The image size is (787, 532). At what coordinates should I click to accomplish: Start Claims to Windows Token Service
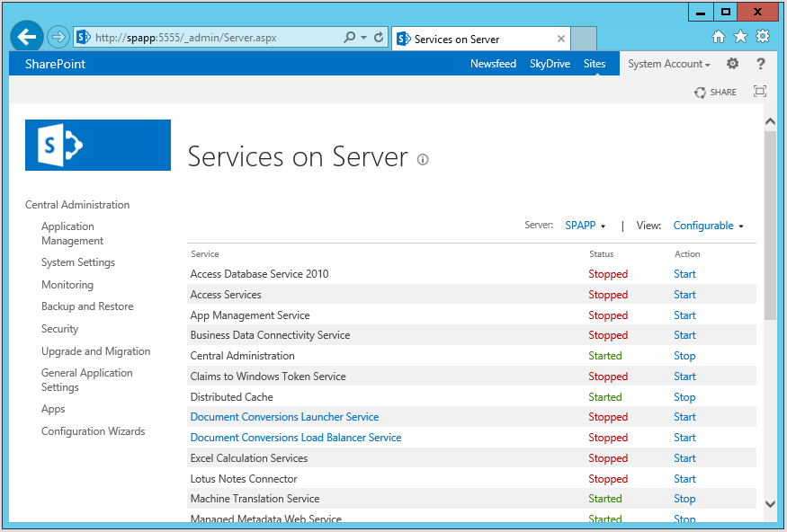684,376
